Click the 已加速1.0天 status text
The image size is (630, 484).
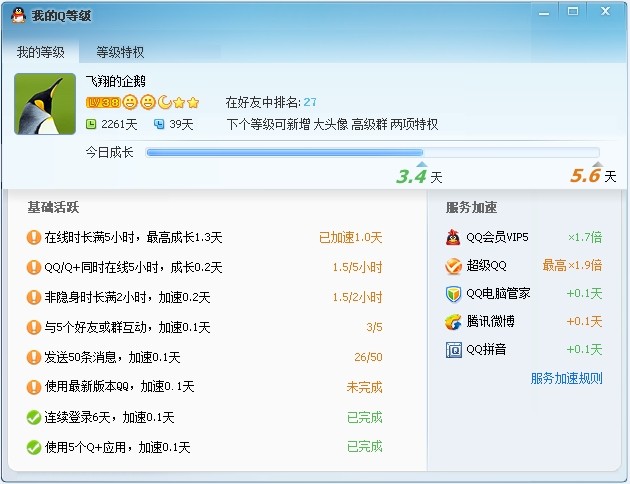[x=350, y=237]
